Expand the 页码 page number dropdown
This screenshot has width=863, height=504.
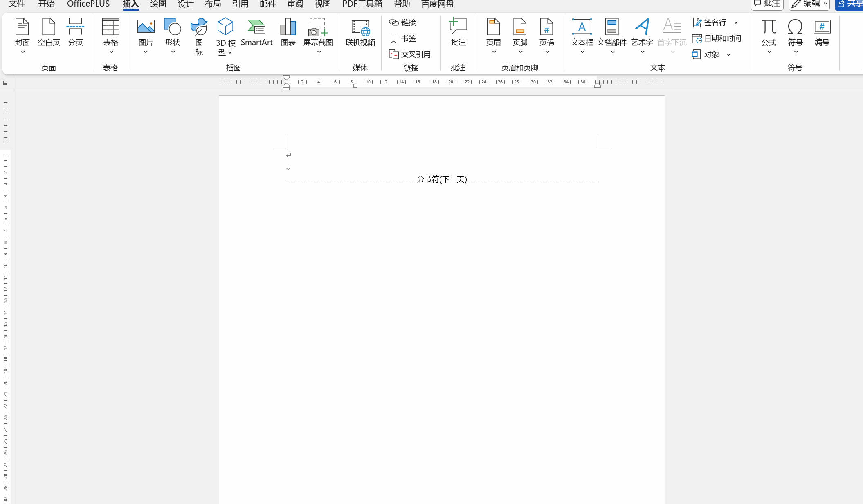(x=546, y=52)
